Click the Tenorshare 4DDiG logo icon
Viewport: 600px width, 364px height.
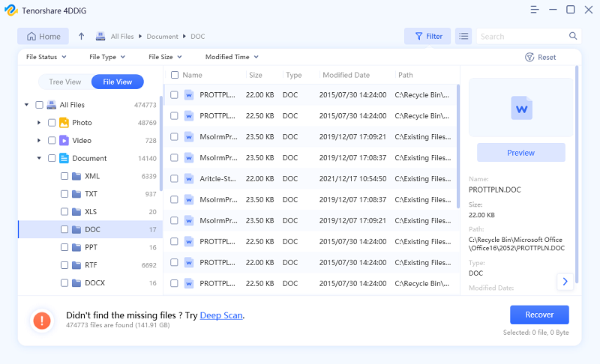[x=11, y=10]
